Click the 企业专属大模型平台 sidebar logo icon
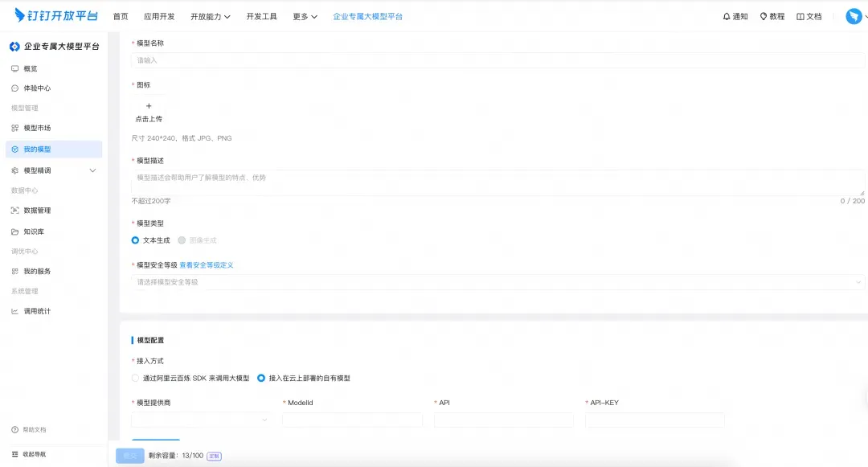The height and width of the screenshot is (467, 868). click(x=15, y=47)
